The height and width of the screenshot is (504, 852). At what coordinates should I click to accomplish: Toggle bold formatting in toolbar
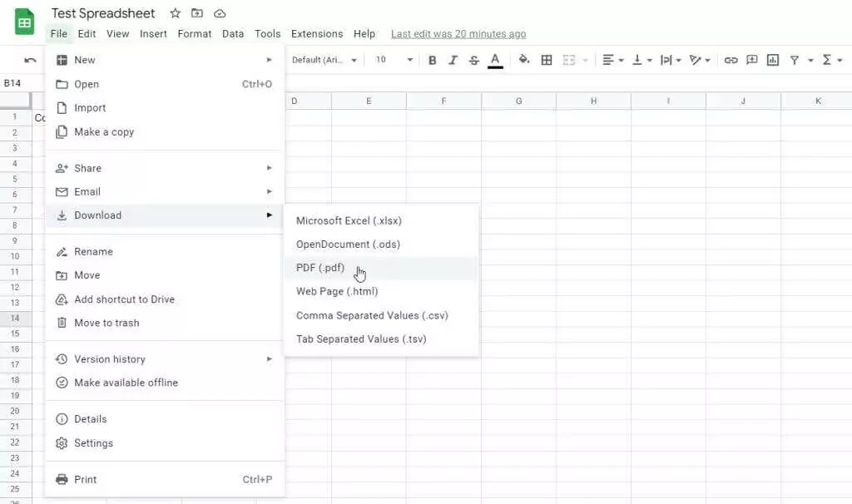coord(433,60)
